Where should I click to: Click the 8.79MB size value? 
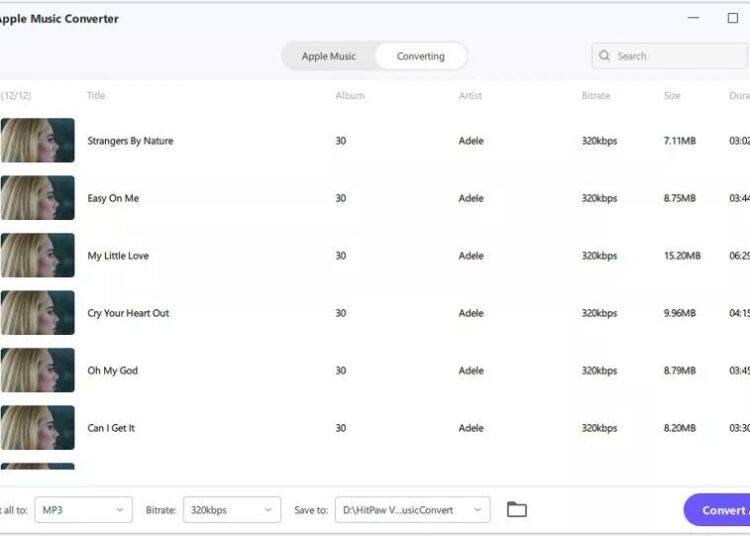(679, 370)
